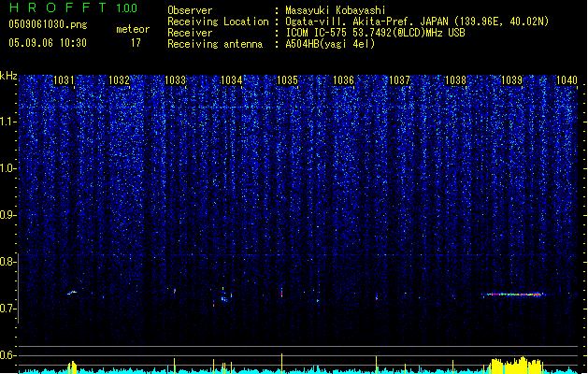Screen dimensions: 588x374
Task: Click the time marker 1031
Action: click(64, 80)
